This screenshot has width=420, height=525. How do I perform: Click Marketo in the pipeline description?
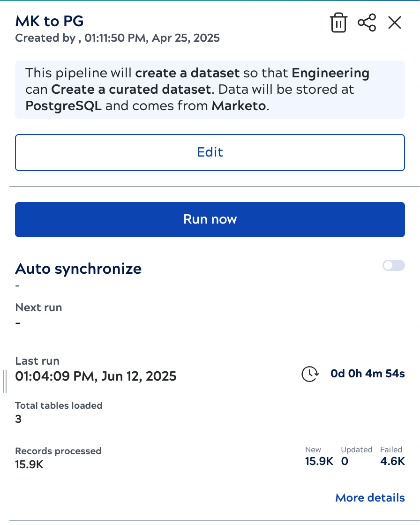coord(240,106)
